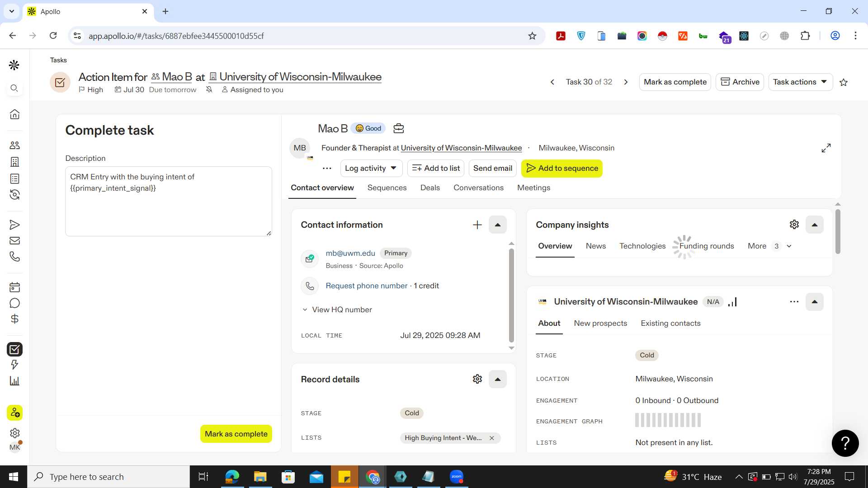Open the News tab in Company insights
The height and width of the screenshot is (488, 868).
[595, 246]
